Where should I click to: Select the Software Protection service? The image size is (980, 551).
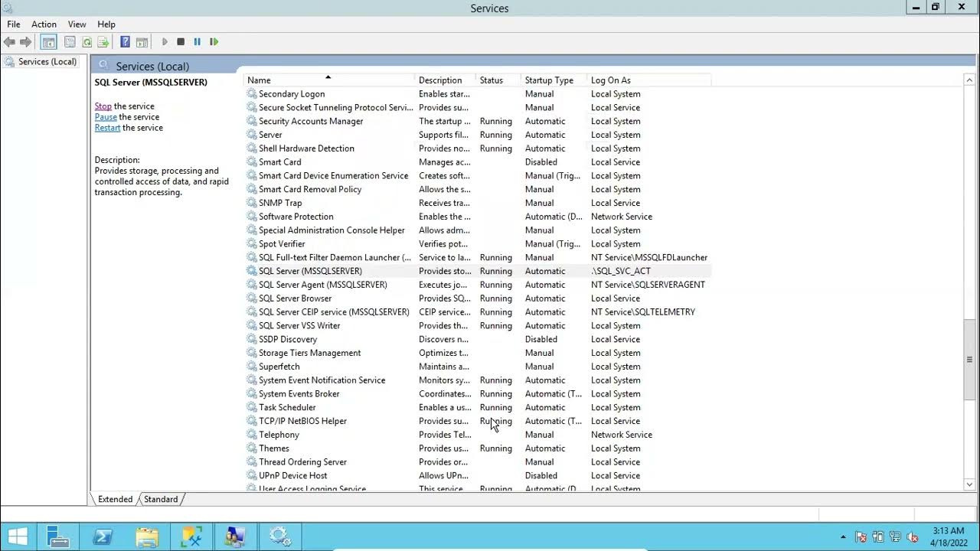tap(478, 217)
